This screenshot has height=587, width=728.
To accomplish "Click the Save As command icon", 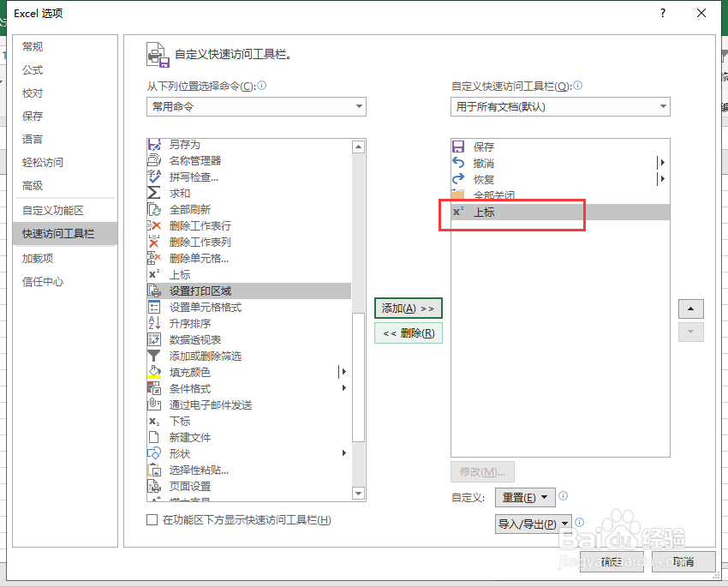I will click(x=154, y=145).
